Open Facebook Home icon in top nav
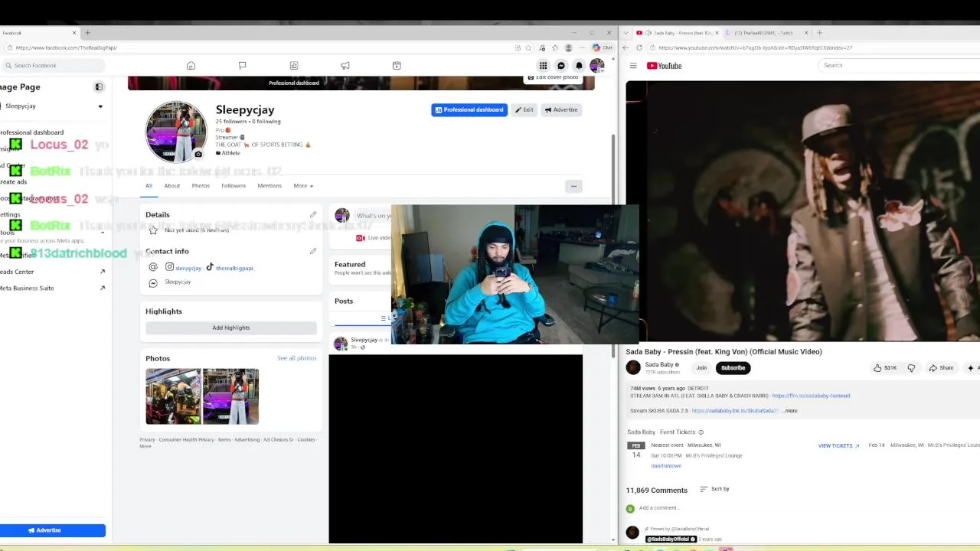The image size is (980, 551). coord(191,66)
